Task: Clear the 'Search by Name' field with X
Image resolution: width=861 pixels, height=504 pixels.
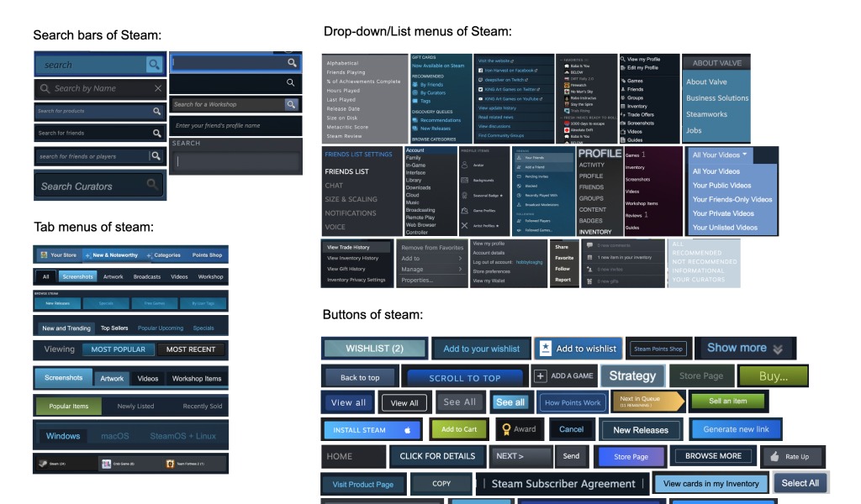Action: (157, 88)
